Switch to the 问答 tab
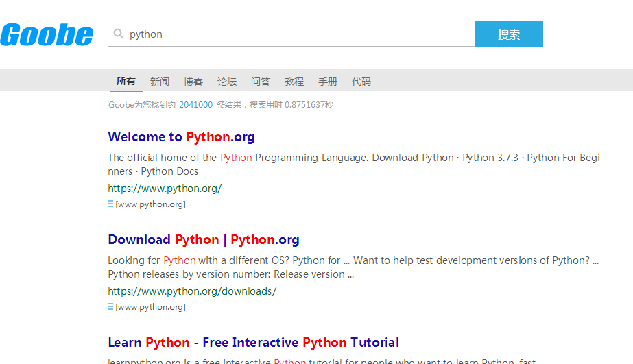Image resolution: width=633 pixels, height=364 pixels. 261,82
